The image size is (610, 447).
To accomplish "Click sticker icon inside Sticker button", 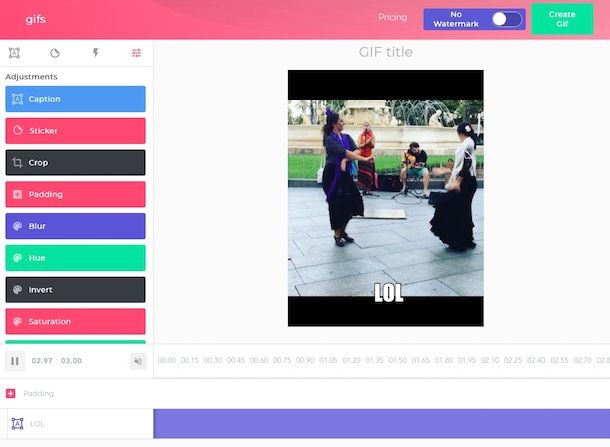I will 18,130.
